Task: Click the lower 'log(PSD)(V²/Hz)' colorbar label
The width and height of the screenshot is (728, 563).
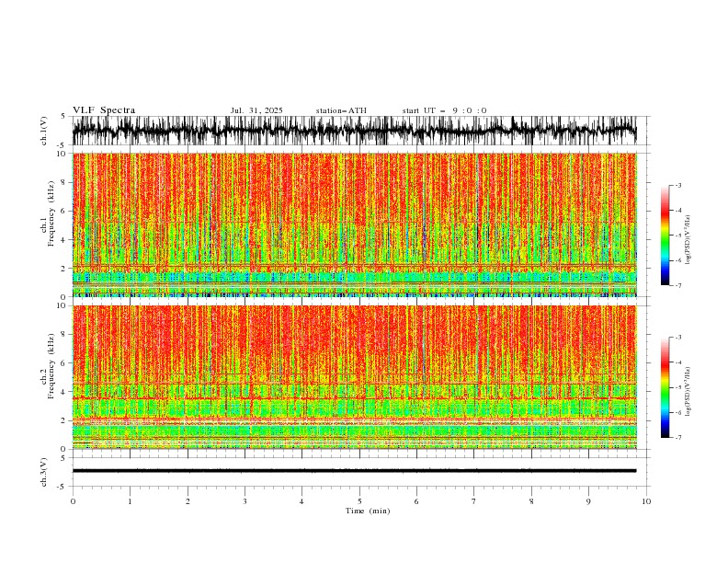Action: click(688, 392)
